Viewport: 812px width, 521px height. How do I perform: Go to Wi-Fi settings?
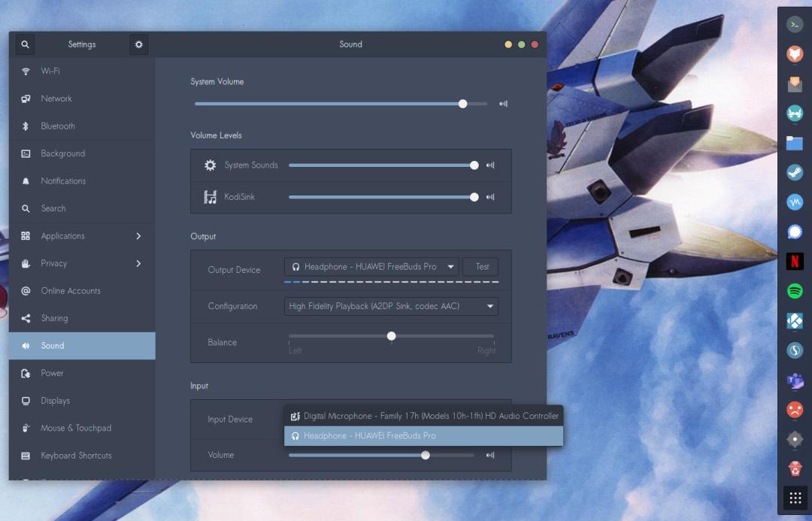point(82,71)
